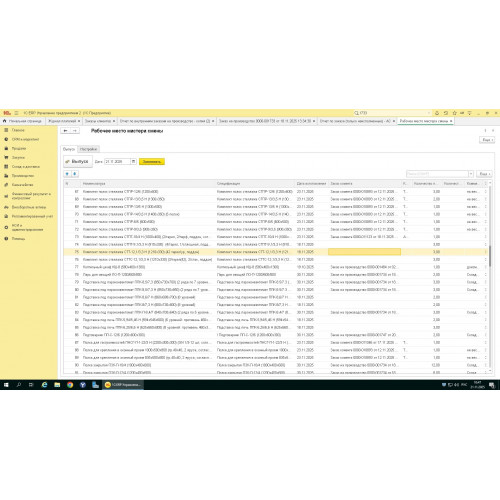Viewport: 500px width, 500px height.
Task: Launch Google Chrome from the taskbar
Action: [70, 385]
